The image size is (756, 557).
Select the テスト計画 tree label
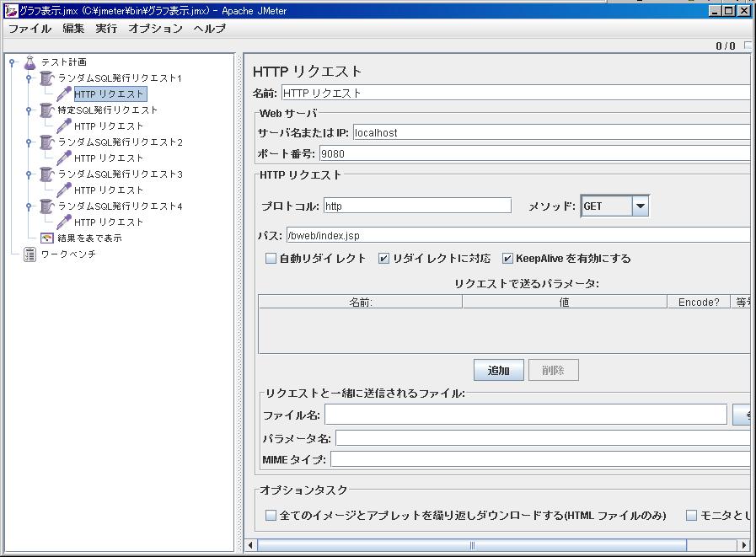(x=64, y=62)
